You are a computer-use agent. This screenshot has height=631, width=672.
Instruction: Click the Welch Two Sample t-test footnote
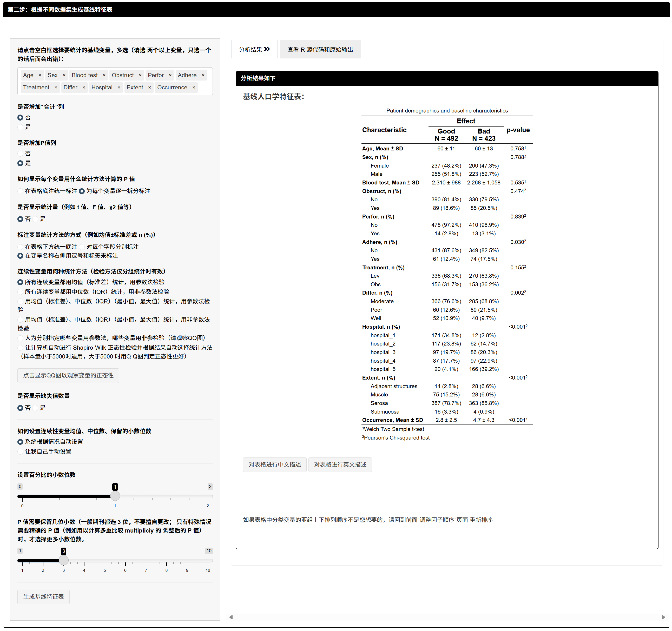393,429
